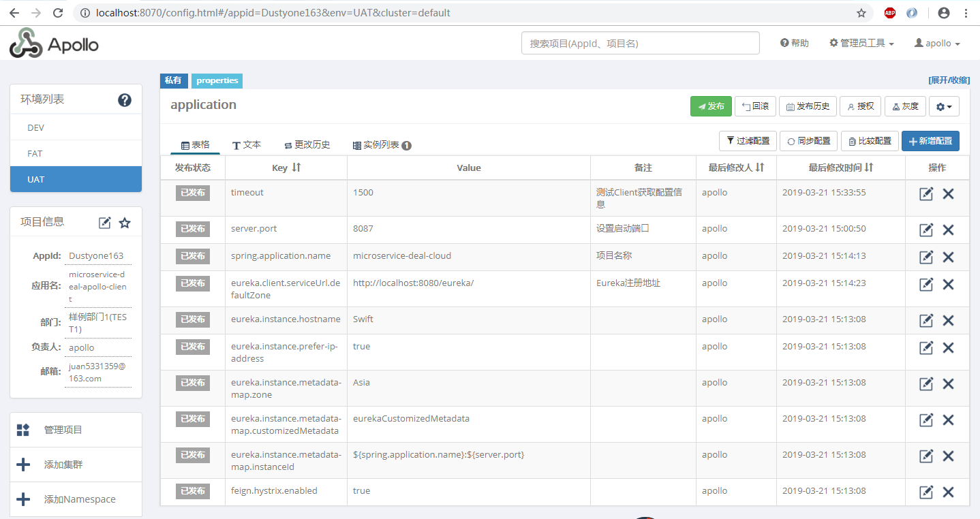Viewport: 980px width, 519px height.
Task: Edit the metadata-map.customizedMetadata row
Action: [926, 420]
